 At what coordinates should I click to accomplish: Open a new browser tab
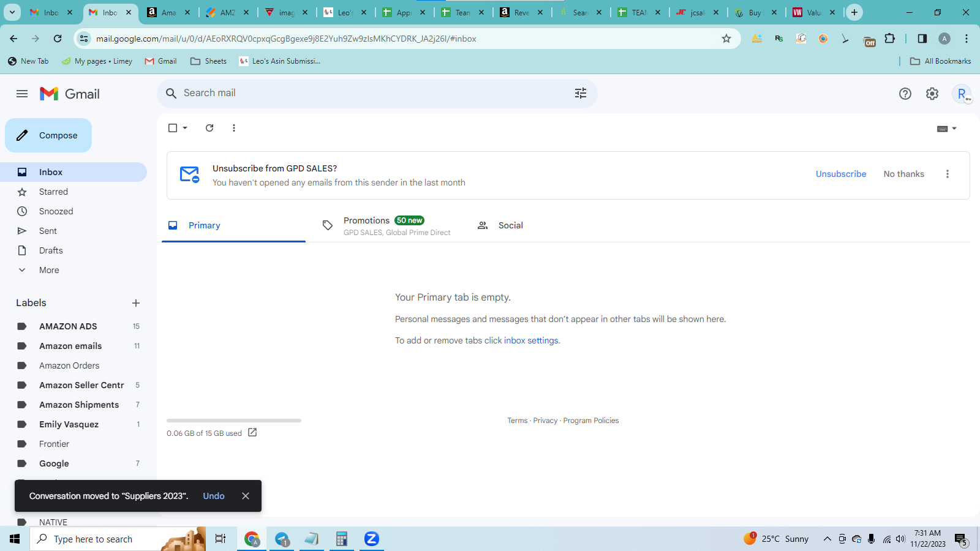pos(854,12)
